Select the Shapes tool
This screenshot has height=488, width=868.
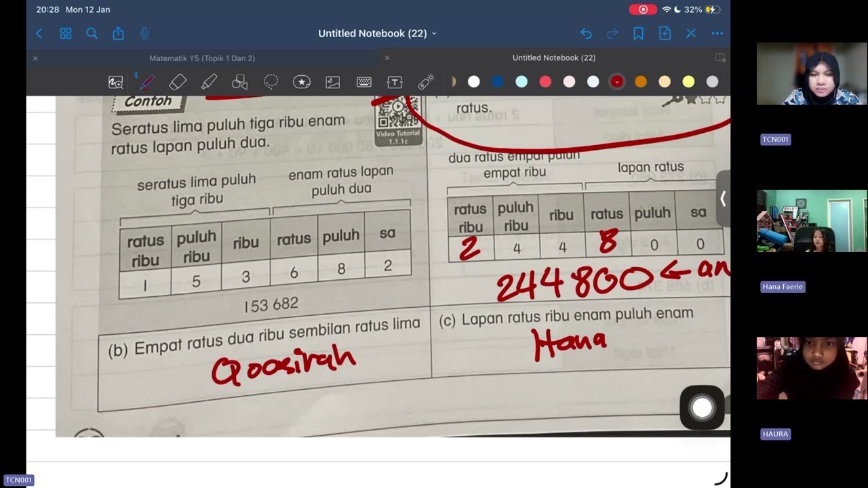239,82
